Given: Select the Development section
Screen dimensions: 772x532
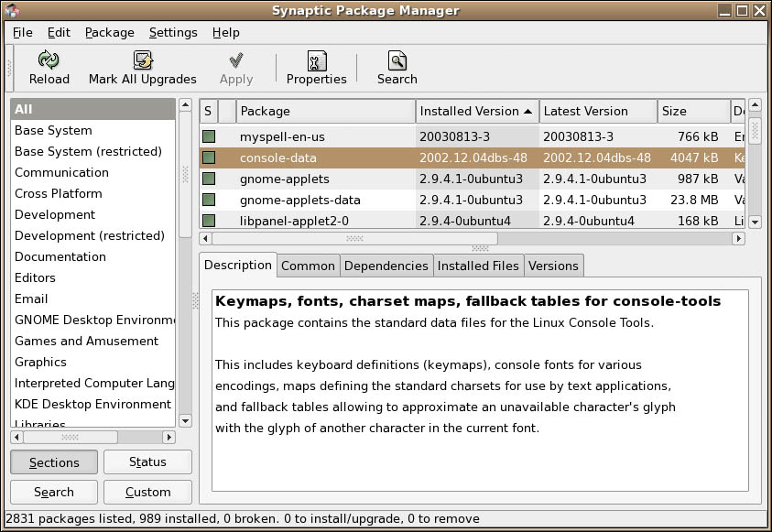Looking at the screenshot, I should tap(93, 214).
